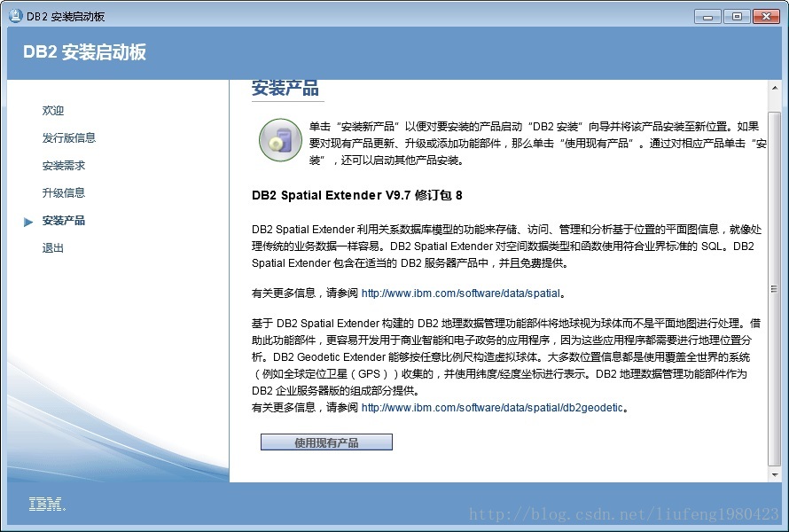The image size is (789, 532).
Task: Click the vertical scrollbar thumb
Action: pos(775,289)
